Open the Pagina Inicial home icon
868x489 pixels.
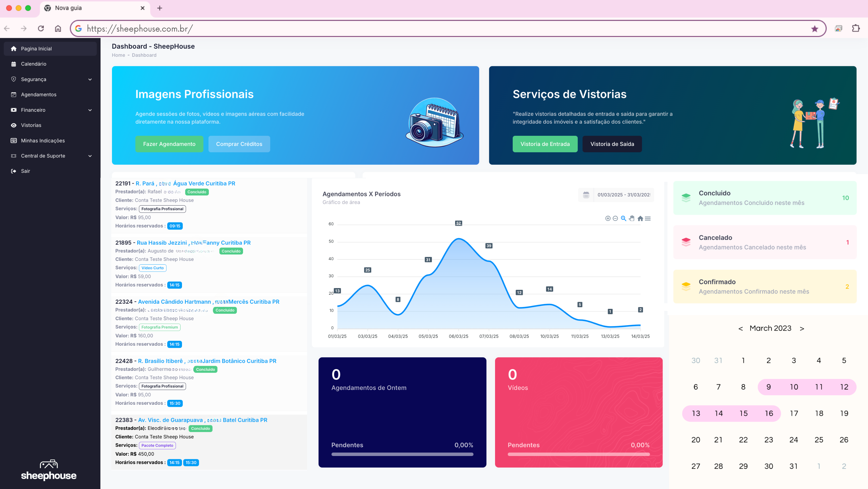14,49
